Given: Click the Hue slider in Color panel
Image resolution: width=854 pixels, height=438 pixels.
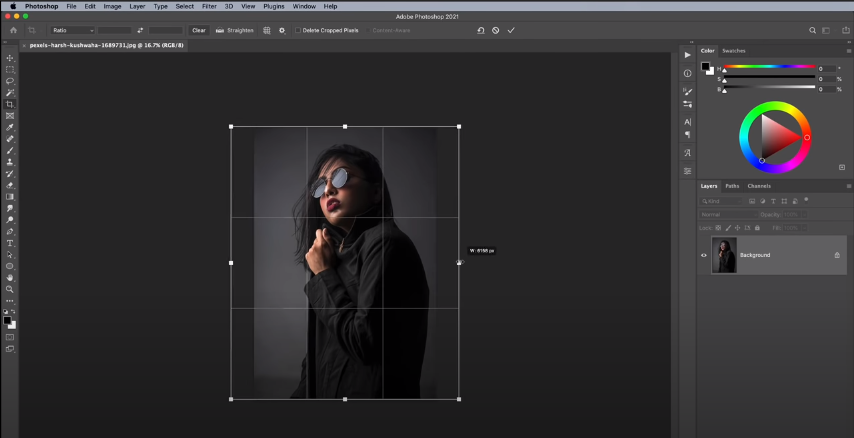Looking at the screenshot, I should 770,68.
